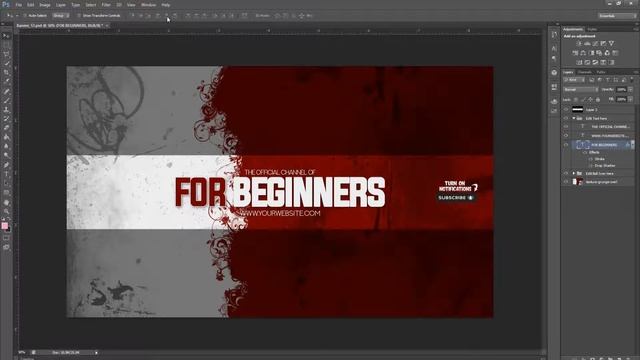Viewport: 640px width, 360px height.
Task: Hide the FOR BEGINNERS layer
Action: pos(566,145)
